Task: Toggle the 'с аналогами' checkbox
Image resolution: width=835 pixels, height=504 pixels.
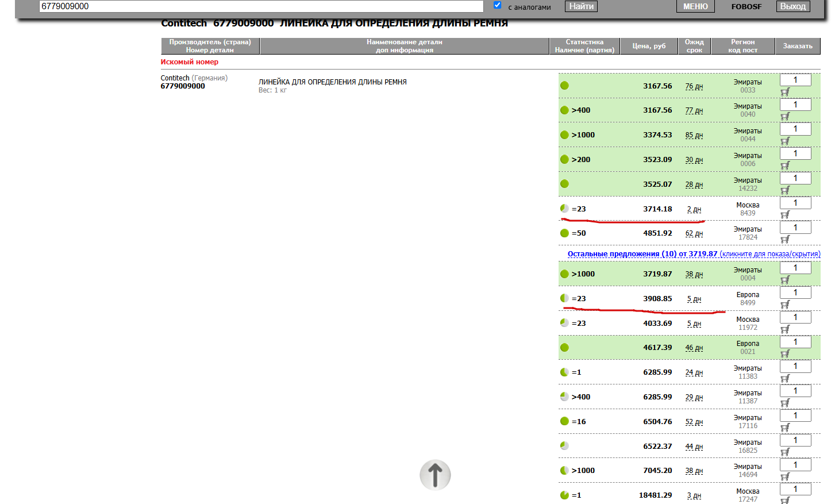Action: [498, 5]
